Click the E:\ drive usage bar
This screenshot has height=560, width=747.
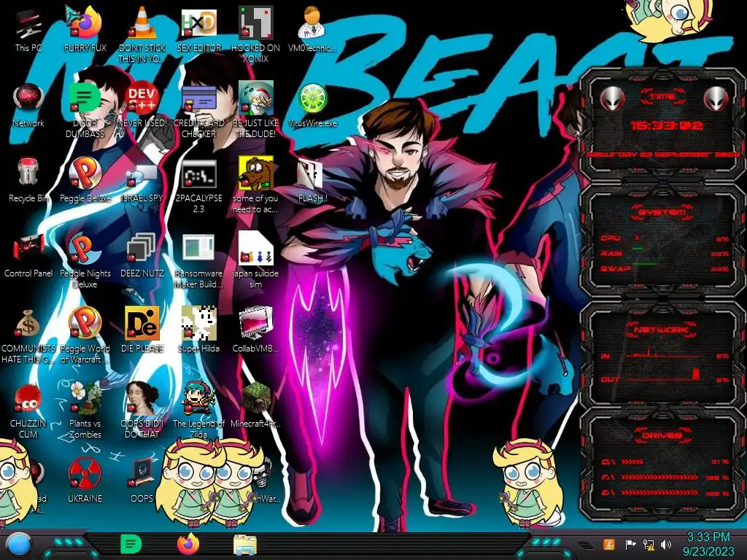(x=665, y=493)
